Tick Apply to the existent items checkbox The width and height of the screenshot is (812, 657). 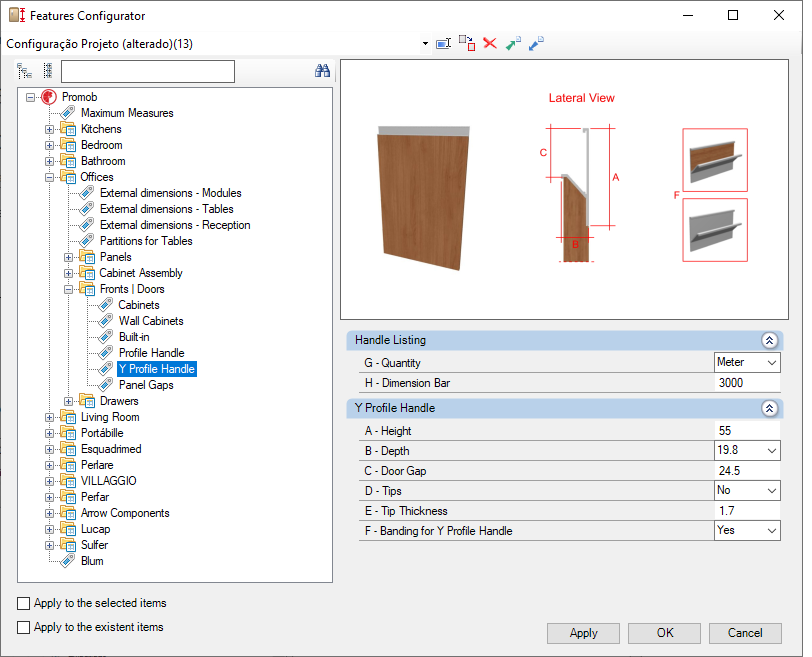point(23,627)
